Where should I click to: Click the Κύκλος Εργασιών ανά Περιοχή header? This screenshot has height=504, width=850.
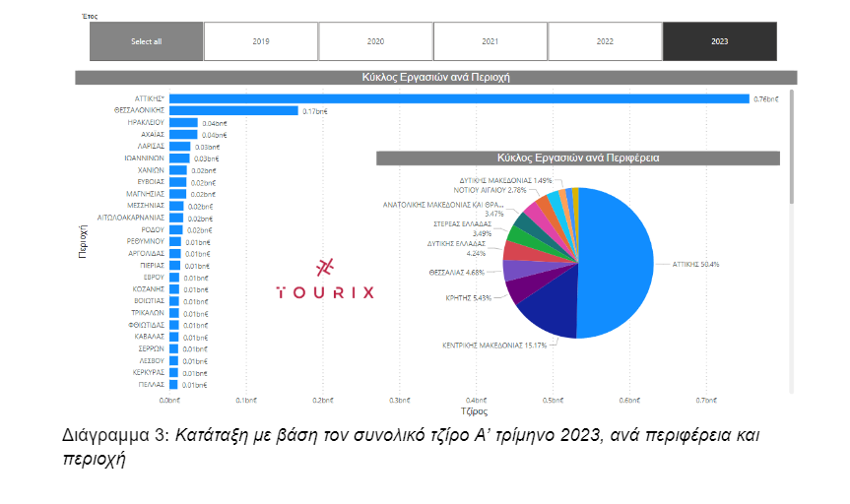(434, 77)
